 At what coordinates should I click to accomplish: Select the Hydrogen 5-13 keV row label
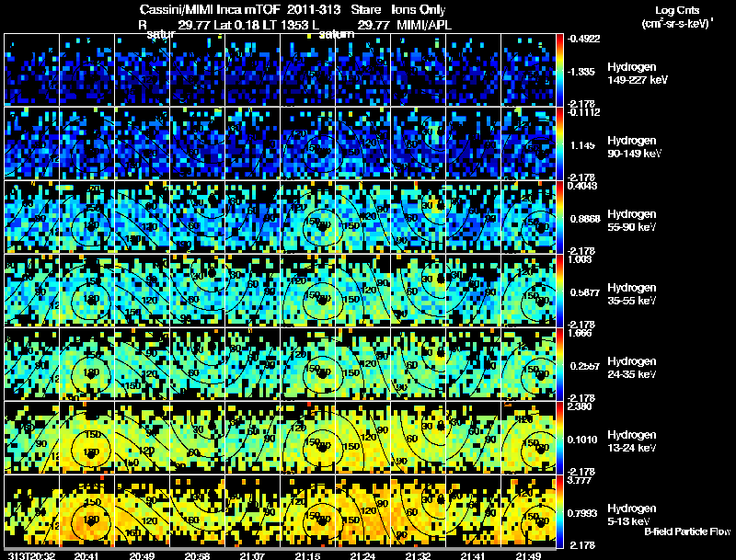click(x=632, y=515)
